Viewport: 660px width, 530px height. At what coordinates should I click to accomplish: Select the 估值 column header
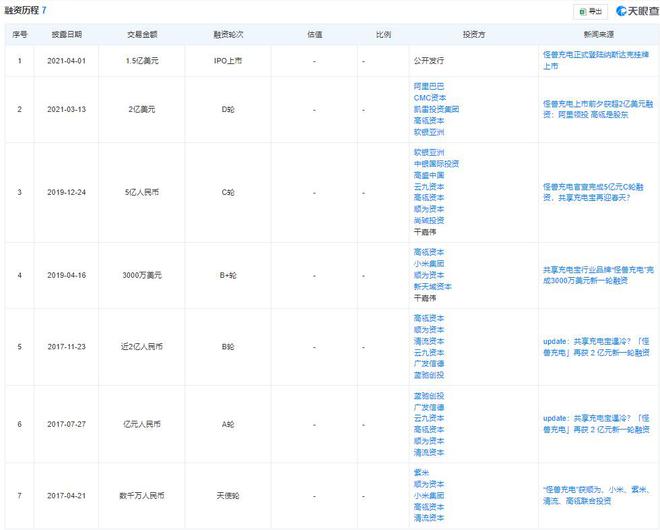click(315, 35)
